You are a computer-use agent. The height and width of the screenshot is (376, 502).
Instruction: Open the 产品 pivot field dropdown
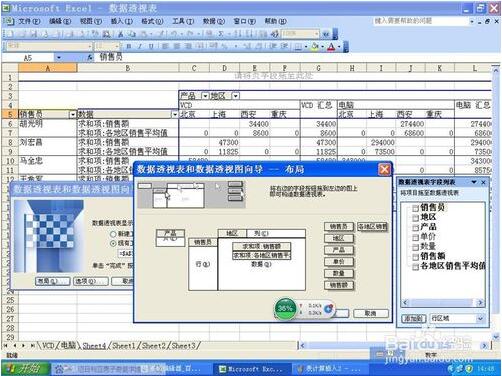[x=205, y=96]
